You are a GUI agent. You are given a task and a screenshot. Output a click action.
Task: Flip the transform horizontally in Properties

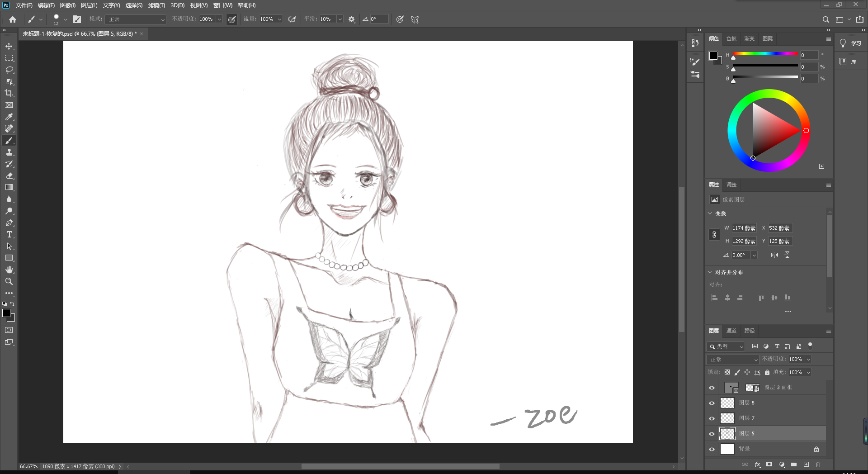click(774, 255)
